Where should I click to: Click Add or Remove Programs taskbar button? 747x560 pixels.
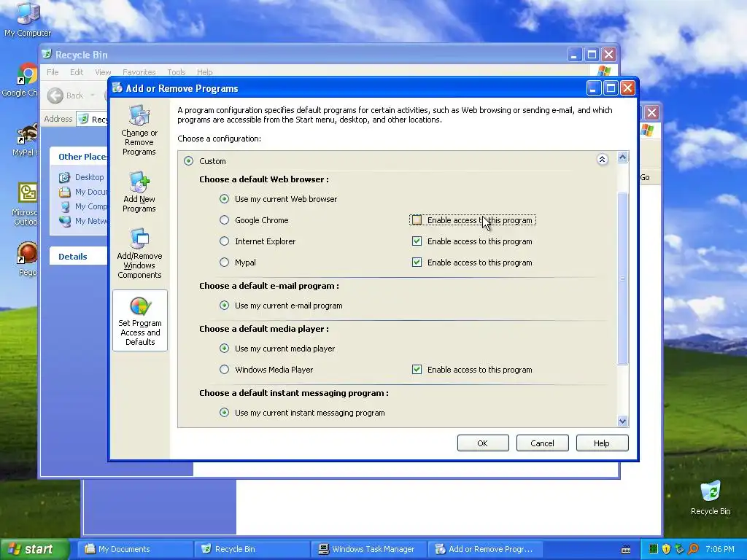pyautogui.click(x=486, y=549)
